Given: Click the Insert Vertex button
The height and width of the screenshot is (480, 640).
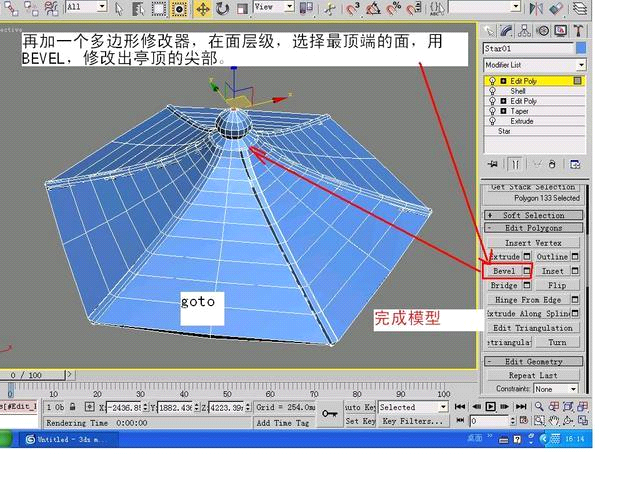Looking at the screenshot, I should 533,243.
